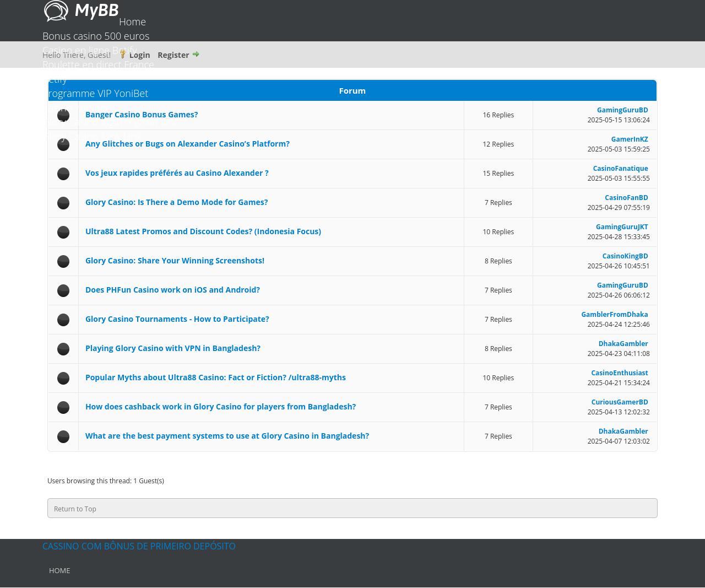The height and width of the screenshot is (588, 705).
Task: Open the Bonus casino 500 euros menu link
Action: pyautogui.click(x=96, y=36)
